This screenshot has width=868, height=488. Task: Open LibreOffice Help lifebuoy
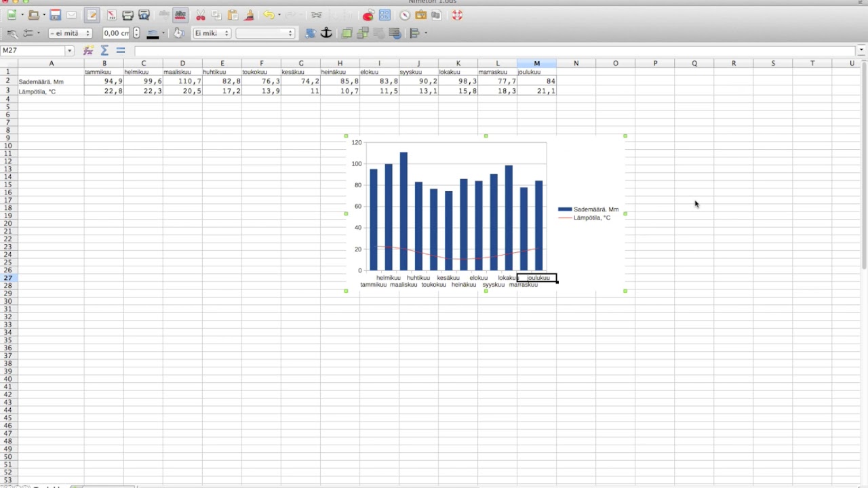point(456,15)
